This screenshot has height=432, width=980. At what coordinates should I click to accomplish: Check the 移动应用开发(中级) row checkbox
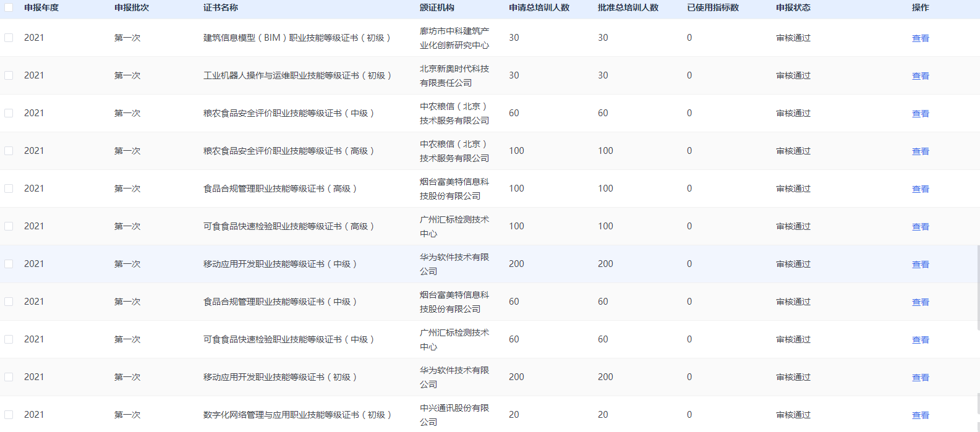[9, 264]
